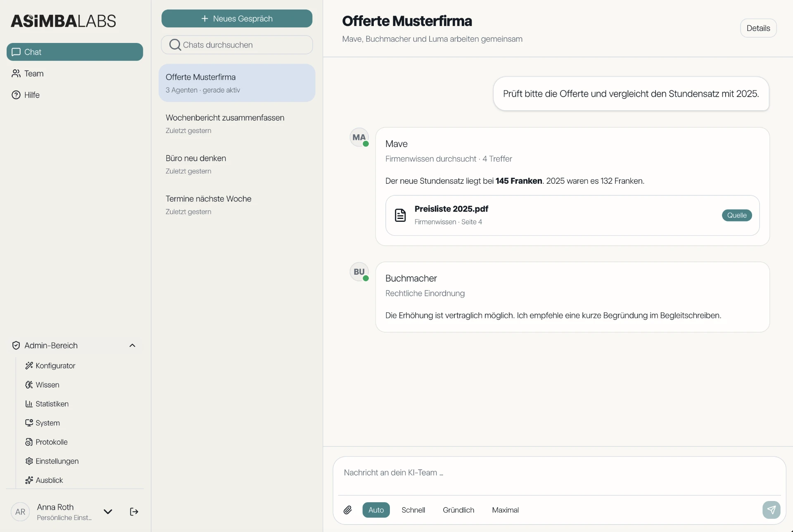Click the Mave agent name
The image size is (793, 532).
[x=396, y=144]
